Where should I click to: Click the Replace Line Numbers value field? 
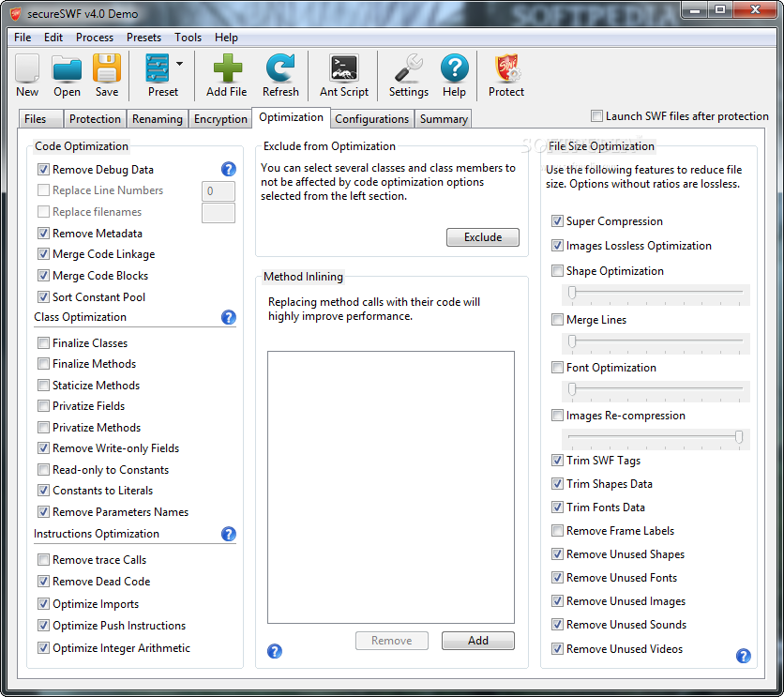tap(218, 191)
